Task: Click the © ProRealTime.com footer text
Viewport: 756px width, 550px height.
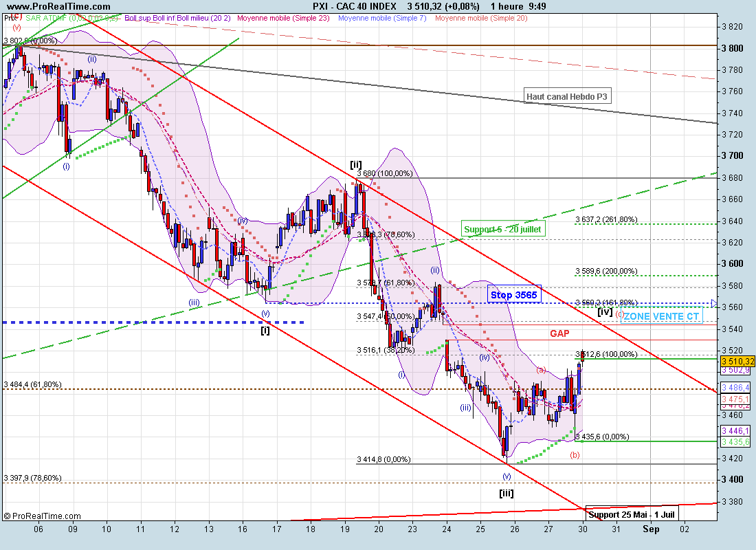Action: [x=42, y=516]
